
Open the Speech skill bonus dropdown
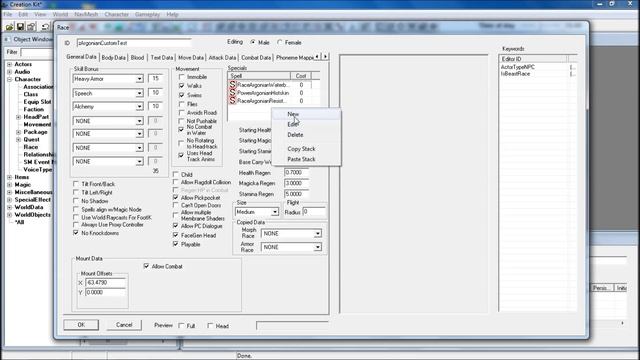point(139,93)
